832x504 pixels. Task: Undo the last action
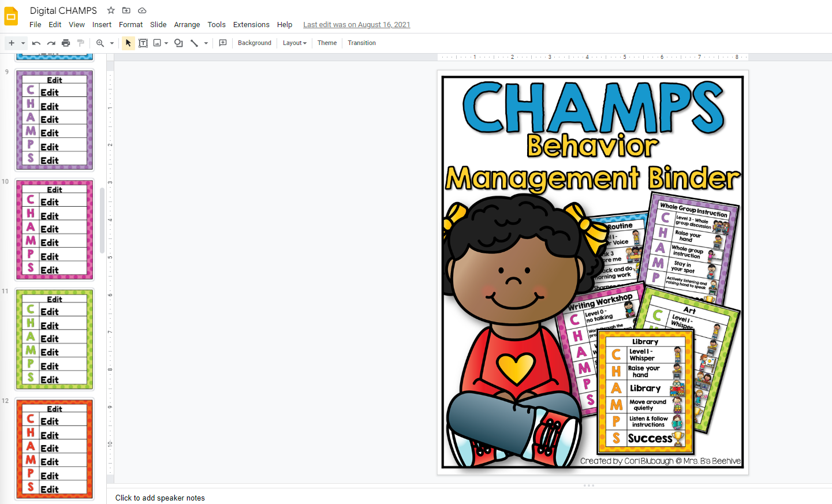pos(35,43)
